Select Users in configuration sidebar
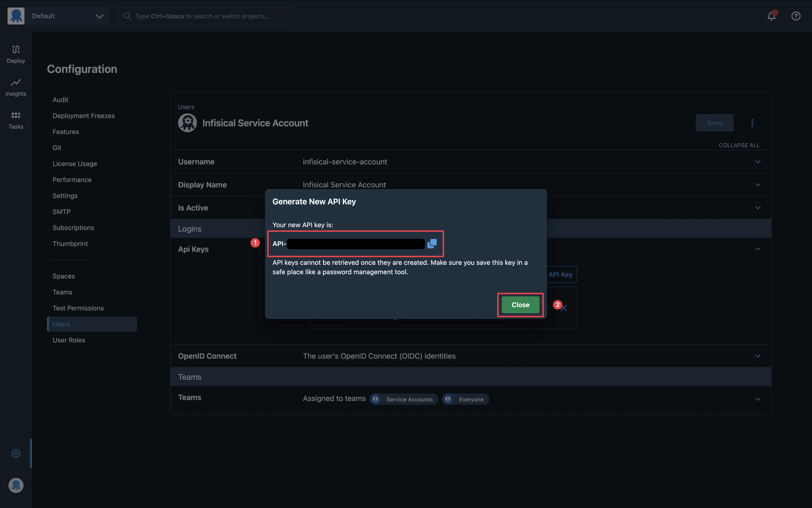This screenshot has width=812, height=508. (92, 324)
